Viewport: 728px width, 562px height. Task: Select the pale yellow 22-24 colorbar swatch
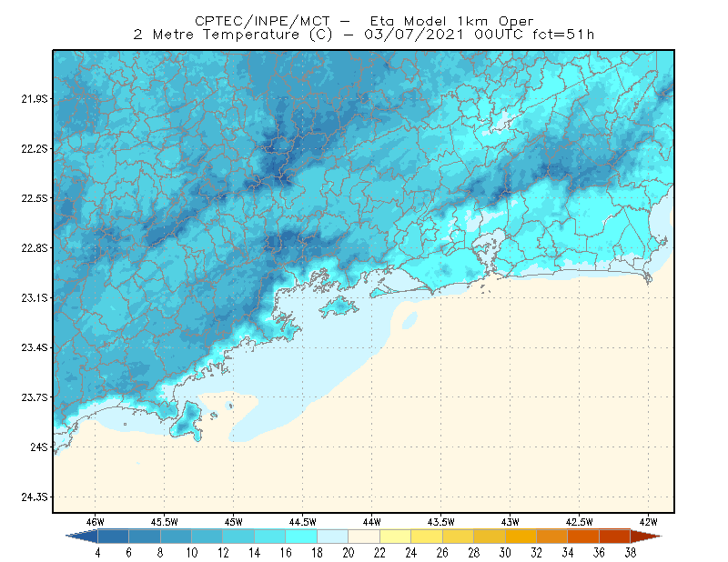click(396, 537)
